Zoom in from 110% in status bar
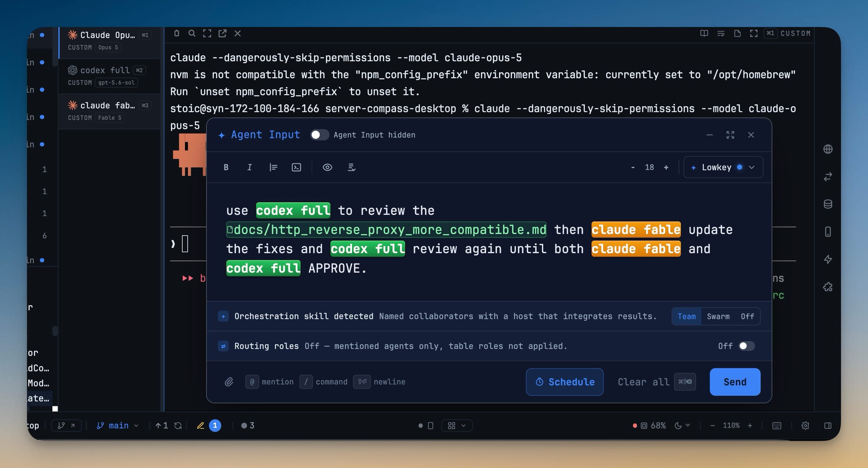The width and height of the screenshot is (868, 468). pos(749,426)
